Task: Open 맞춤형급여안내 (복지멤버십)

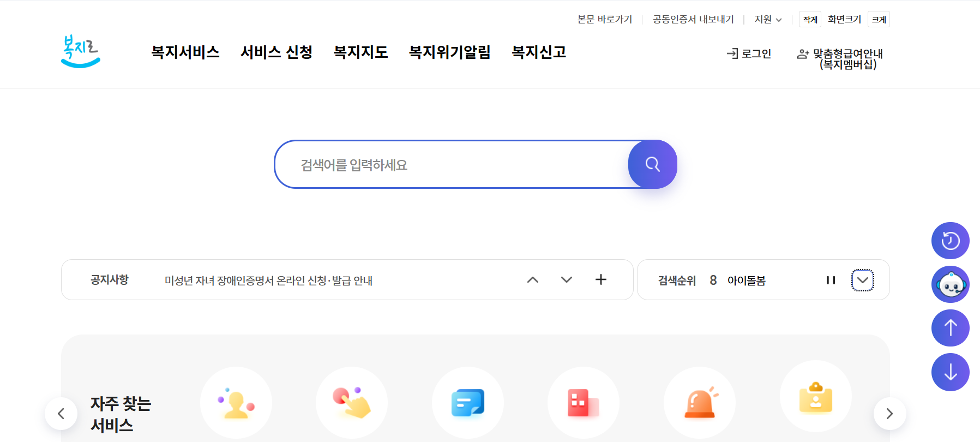Action: (x=840, y=59)
